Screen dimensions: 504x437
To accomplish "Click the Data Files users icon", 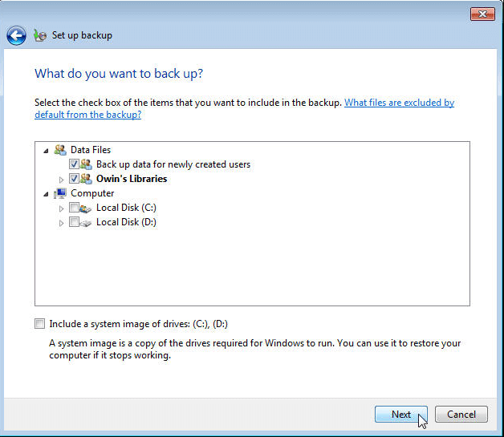I will (x=59, y=150).
